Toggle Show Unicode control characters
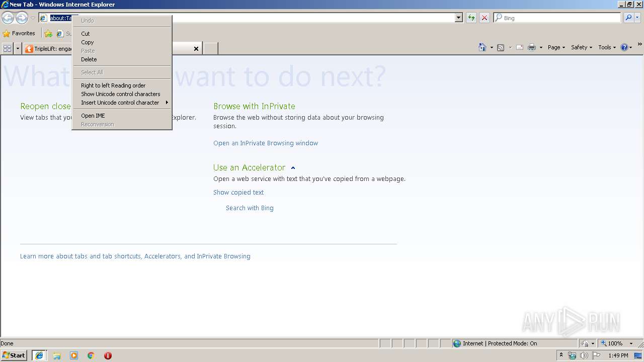The width and height of the screenshot is (644, 362). click(122, 94)
